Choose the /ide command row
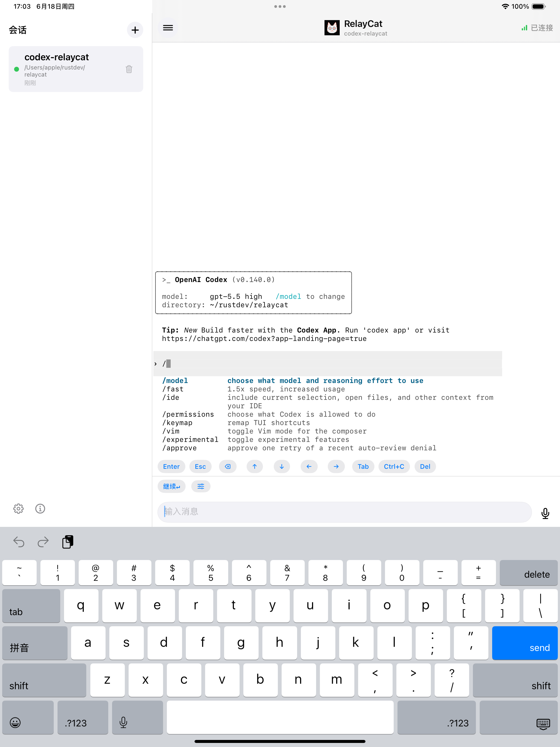This screenshot has height=747, width=560. tap(328, 401)
